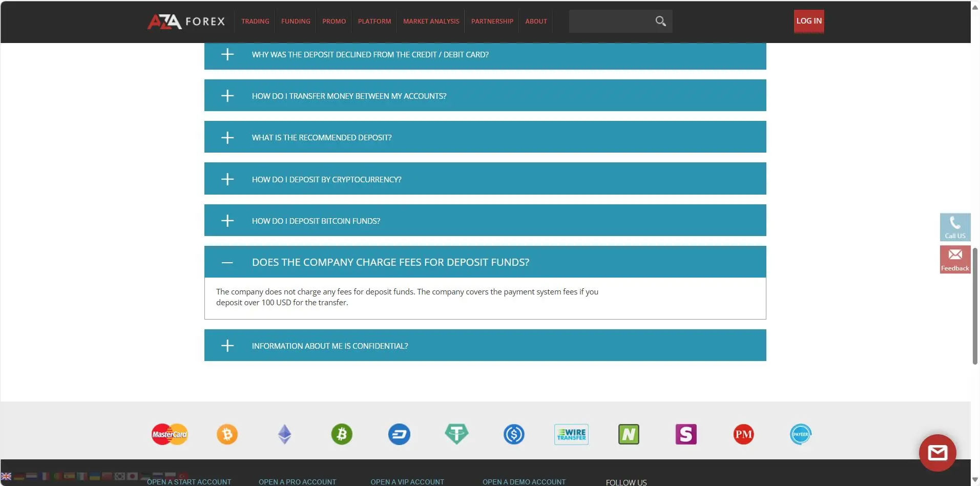This screenshot has height=486, width=980.
Task: Expand the confidential information question
Action: [485, 345]
